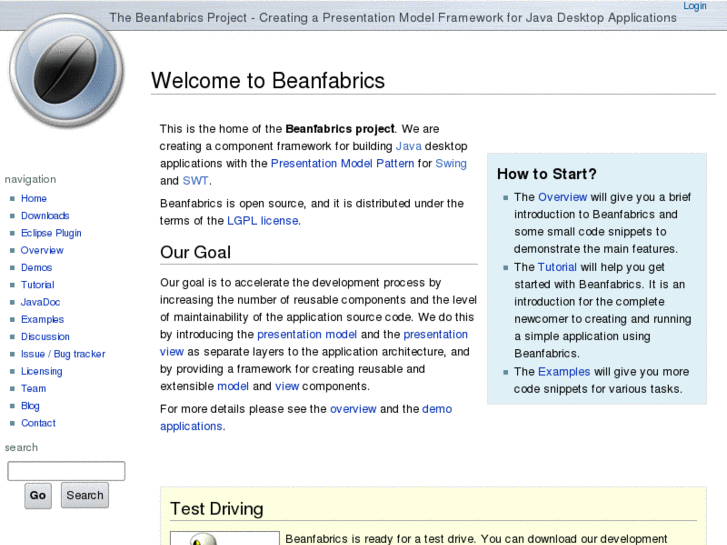This screenshot has width=727, height=545.
Task: Open the Blog navigation link
Action: [30, 406]
